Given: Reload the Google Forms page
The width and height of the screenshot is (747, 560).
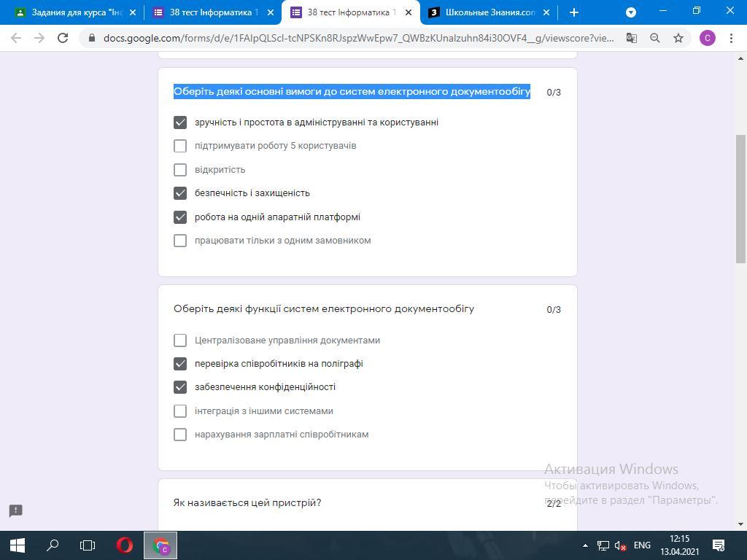Looking at the screenshot, I should 63,38.
